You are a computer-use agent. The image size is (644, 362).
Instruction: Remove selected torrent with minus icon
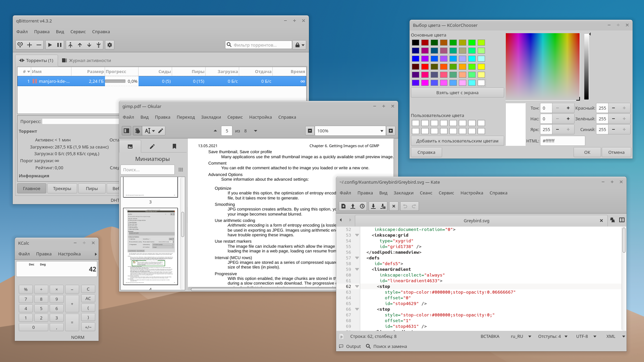[x=39, y=45]
